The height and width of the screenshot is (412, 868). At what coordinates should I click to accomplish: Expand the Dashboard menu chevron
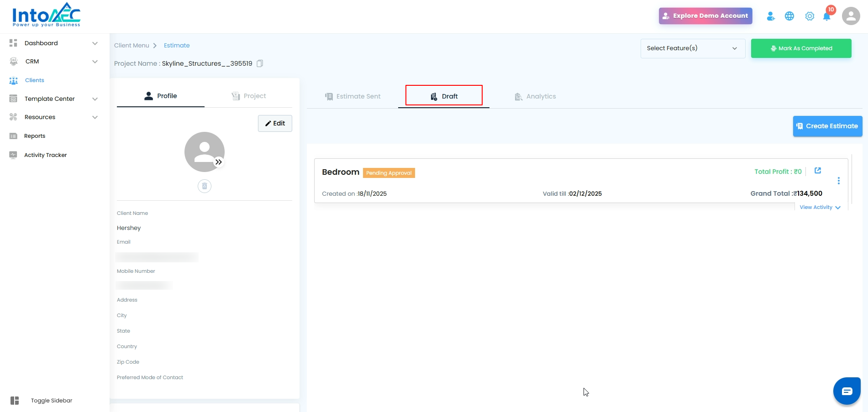pos(95,43)
